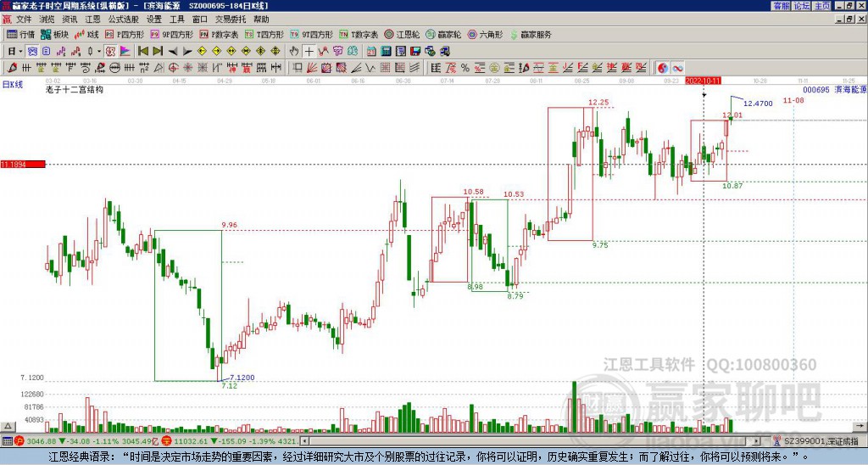This screenshot has width=868, height=465.
Task: Open the 江恩轮 Gann wheel
Action: pos(402,34)
